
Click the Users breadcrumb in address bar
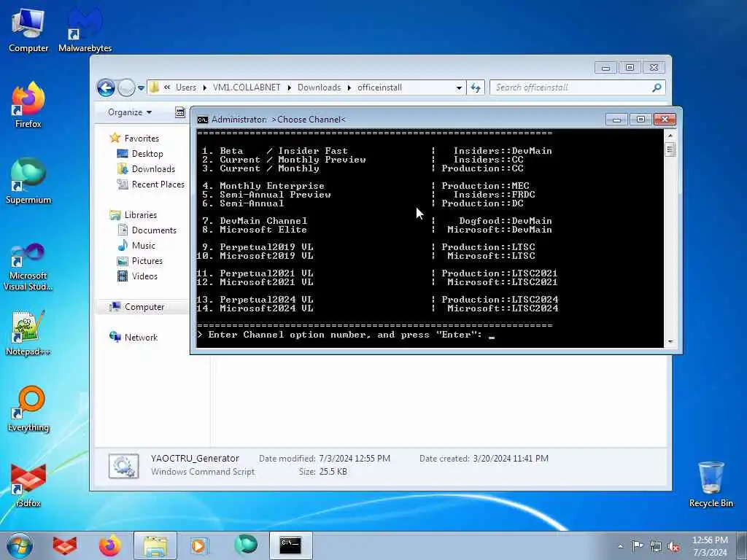point(186,87)
